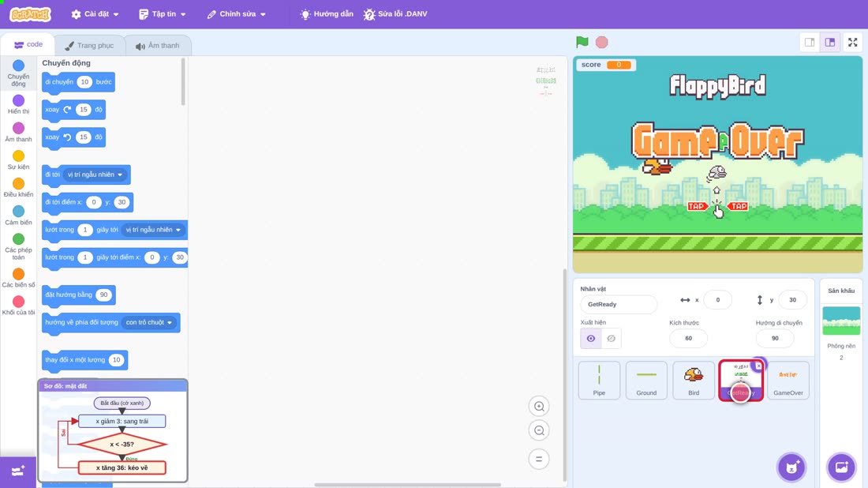The height and width of the screenshot is (488, 868).
Task: Stop the project with the red button
Action: [x=602, y=42]
